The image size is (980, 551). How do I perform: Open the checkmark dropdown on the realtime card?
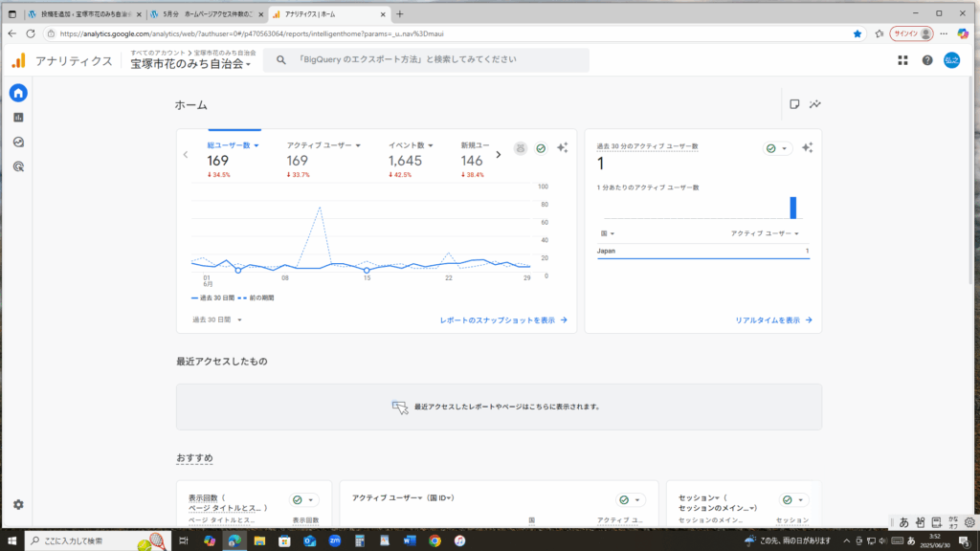[777, 148]
